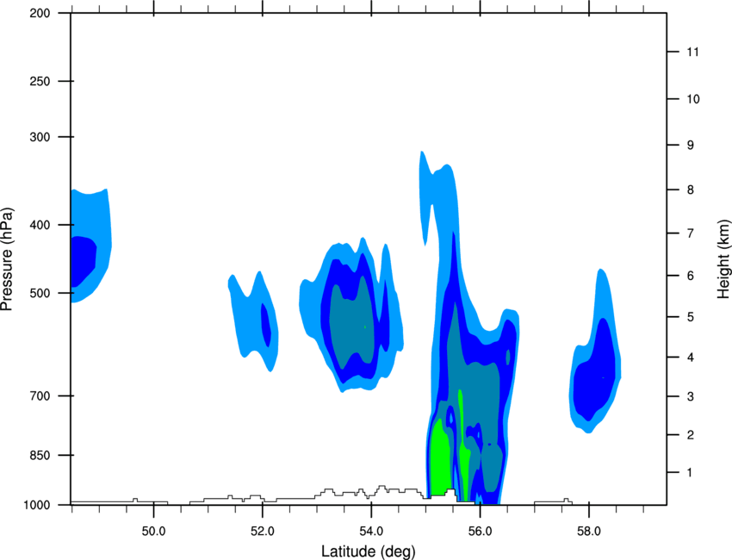Click the 500 pressure tick label
Image resolution: width=732 pixels, height=560 pixels.
coord(40,293)
